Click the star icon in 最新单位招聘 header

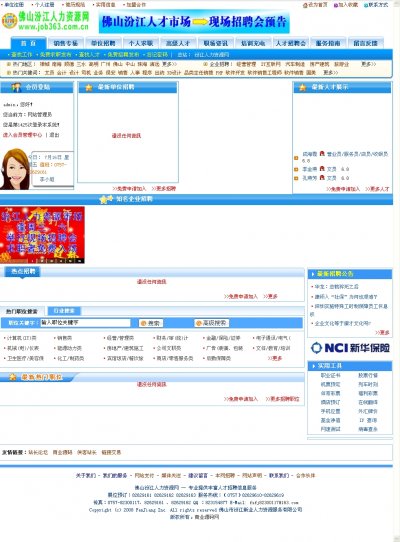click(x=89, y=87)
